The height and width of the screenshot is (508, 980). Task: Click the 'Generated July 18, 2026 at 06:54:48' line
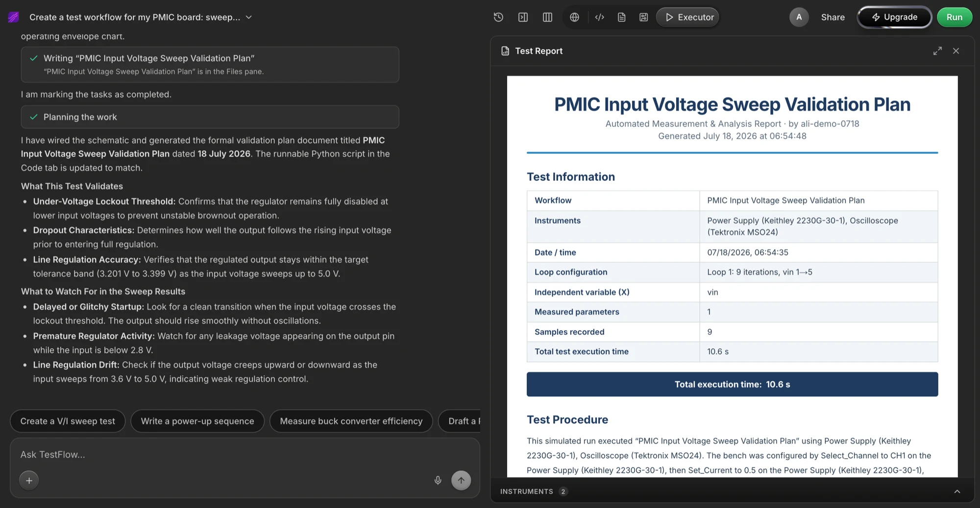732,136
